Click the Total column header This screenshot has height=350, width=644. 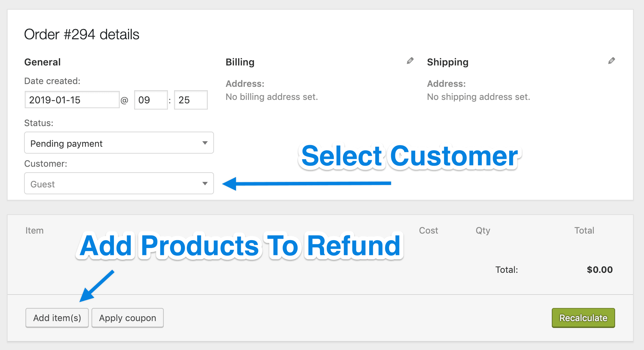[584, 230]
